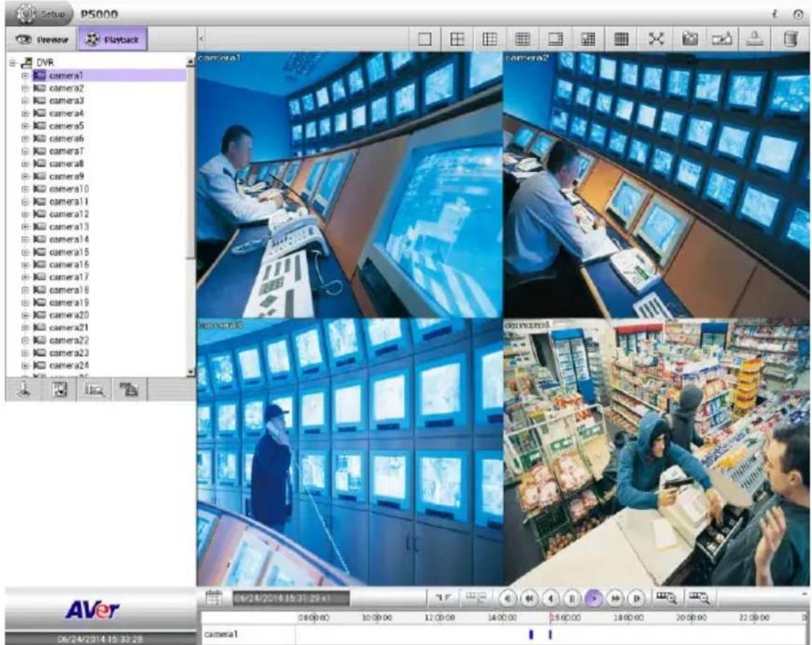Image resolution: width=812 pixels, height=645 pixels.
Task: Open first timeline search icon
Action: (x=666, y=598)
